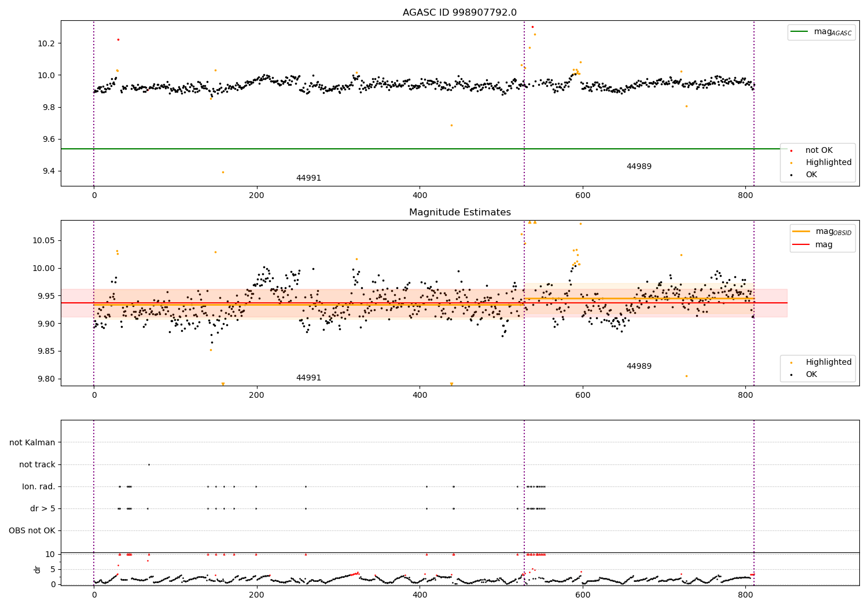Viewport: 868px width, 608px height.
Task: Click the 9.6 y-axis tick label
Action: click(48, 139)
